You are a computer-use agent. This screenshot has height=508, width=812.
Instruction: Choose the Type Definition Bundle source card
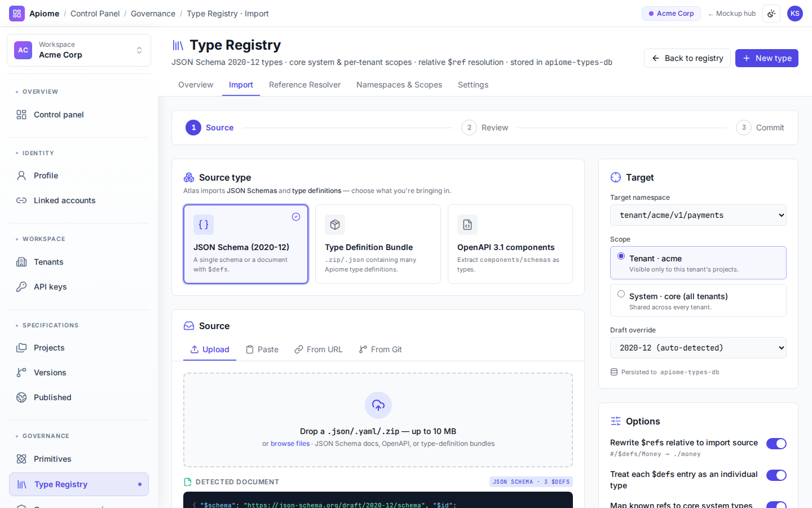[378, 244]
